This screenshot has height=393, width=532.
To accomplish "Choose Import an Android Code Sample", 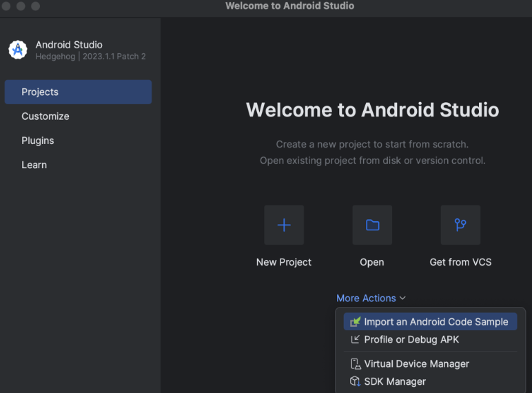I will tap(430, 321).
